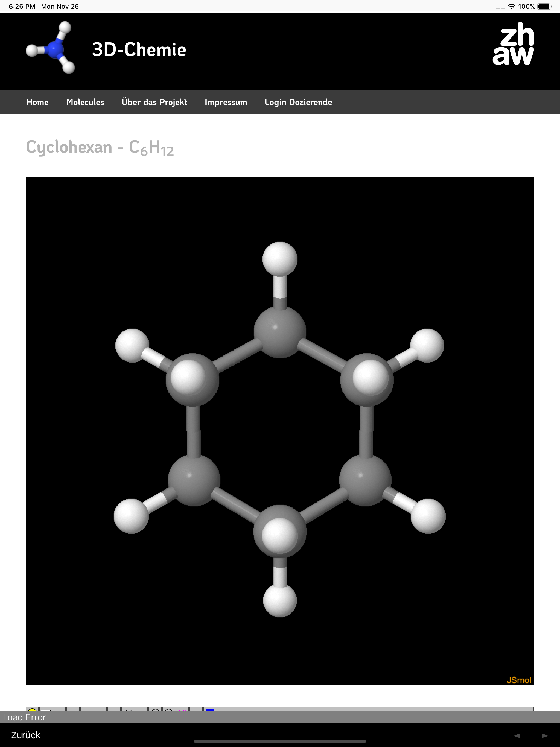The image size is (560, 747).
Task: Select the bottommost hydrogen atom of cyclohexane
Action: (280, 600)
